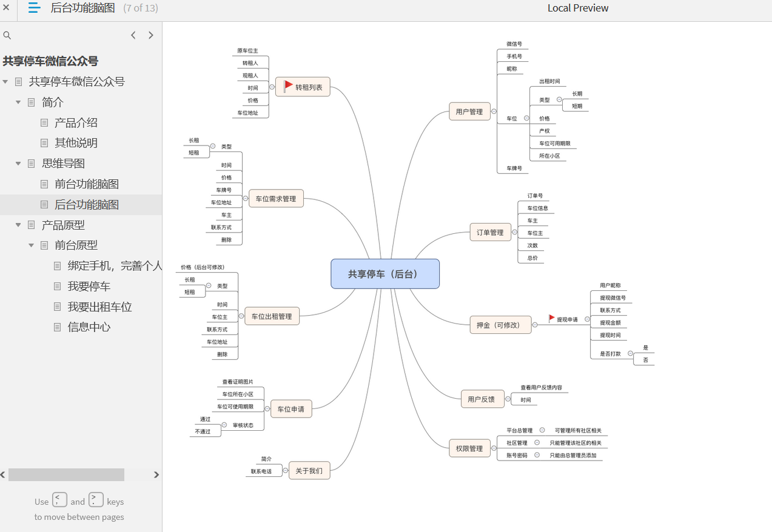Screen dimensions: 772x532
Task: Click the page icon beside 思维导图
Action: coord(32,164)
